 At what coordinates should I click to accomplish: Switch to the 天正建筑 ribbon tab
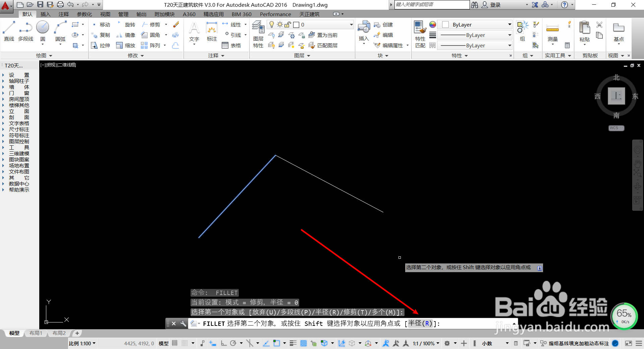pyautogui.click(x=309, y=14)
